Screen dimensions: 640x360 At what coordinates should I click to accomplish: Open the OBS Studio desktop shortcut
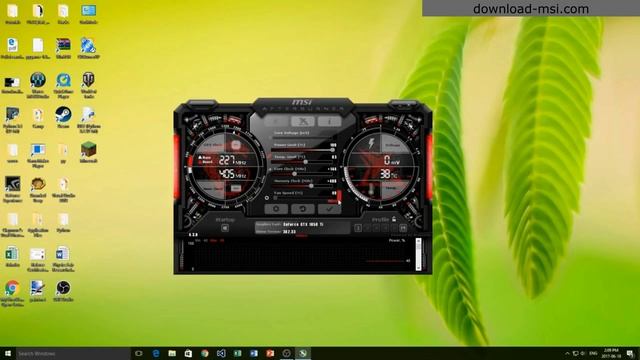[x=63, y=291]
